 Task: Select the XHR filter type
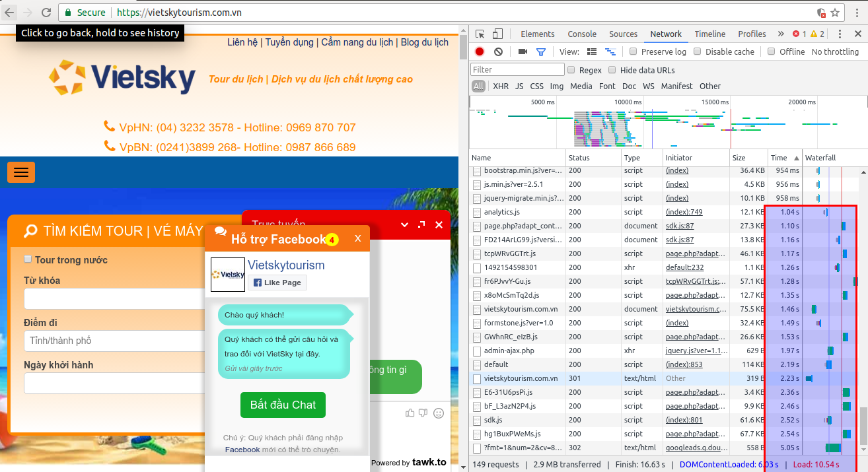coord(501,86)
